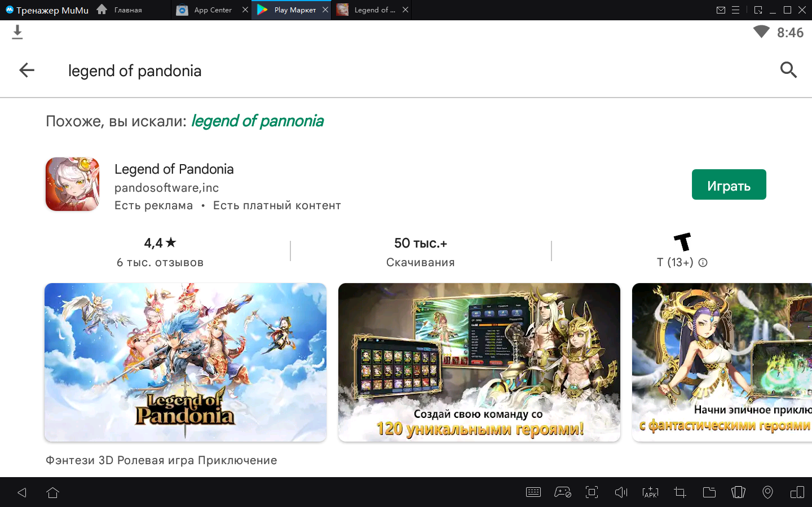Tap the Android home icon in the bottom bar

pyautogui.click(x=52, y=492)
